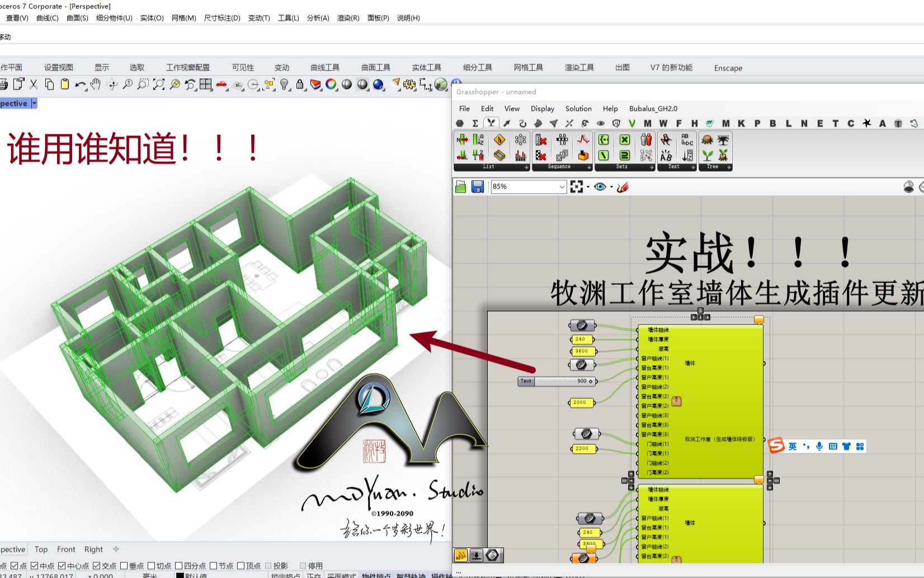This screenshot has width=924, height=578.
Task: Enable the 顶点 object snap checkbox
Action: pos(241,566)
